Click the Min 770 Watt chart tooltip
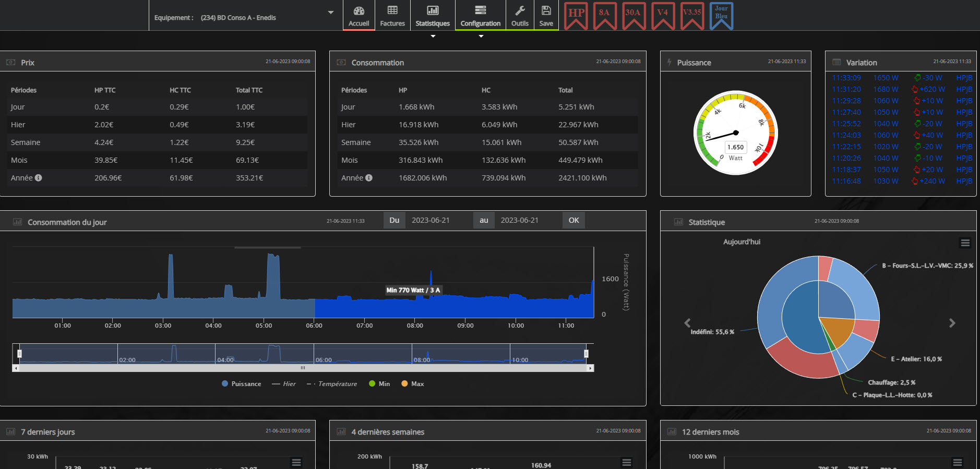The width and height of the screenshot is (980, 469). (x=413, y=290)
